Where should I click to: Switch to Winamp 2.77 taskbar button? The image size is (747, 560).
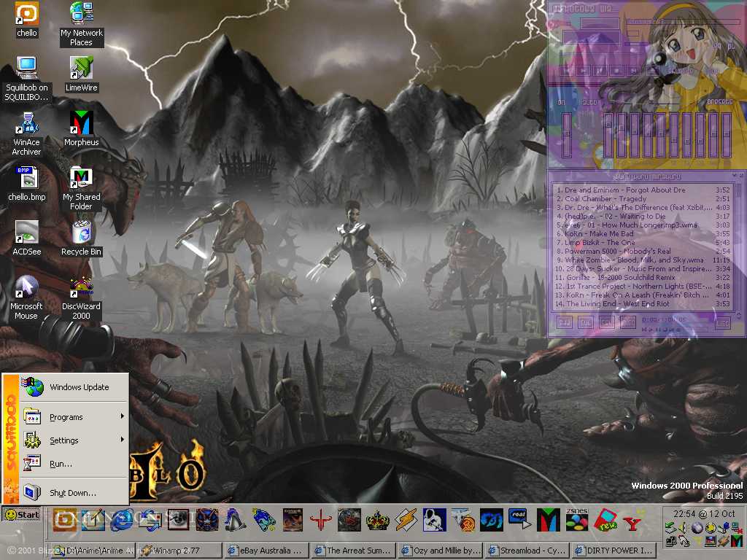tap(180, 551)
